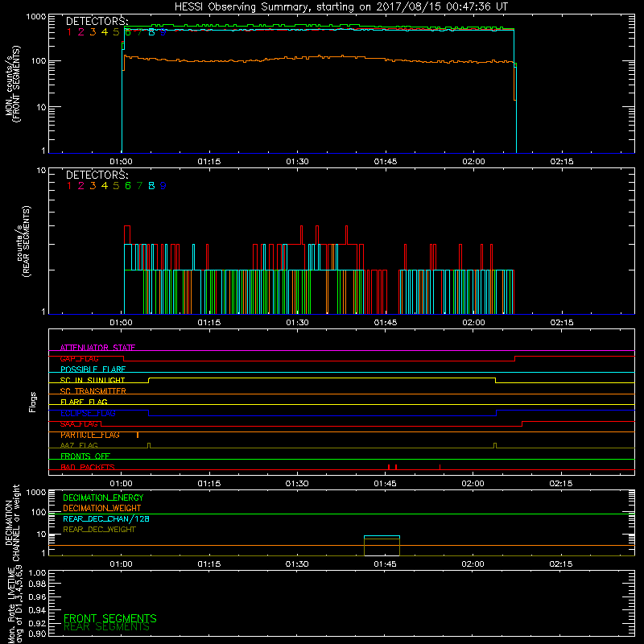644x644 pixels.
Task: Click the 01:45 tick under rear segments plot
Action: (386, 323)
